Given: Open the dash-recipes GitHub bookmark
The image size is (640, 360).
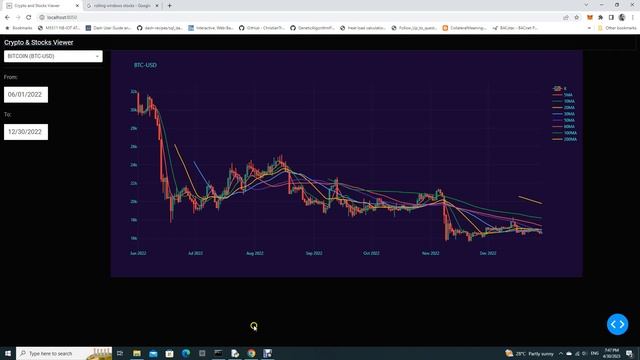Looking at the screenshot, I should point(160,28).
